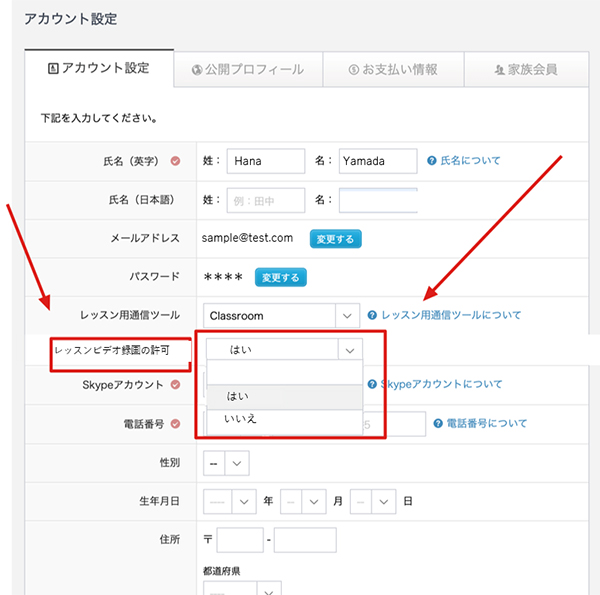
Task: Click the help icon beside 氏名について
Action: coord(432,160)
